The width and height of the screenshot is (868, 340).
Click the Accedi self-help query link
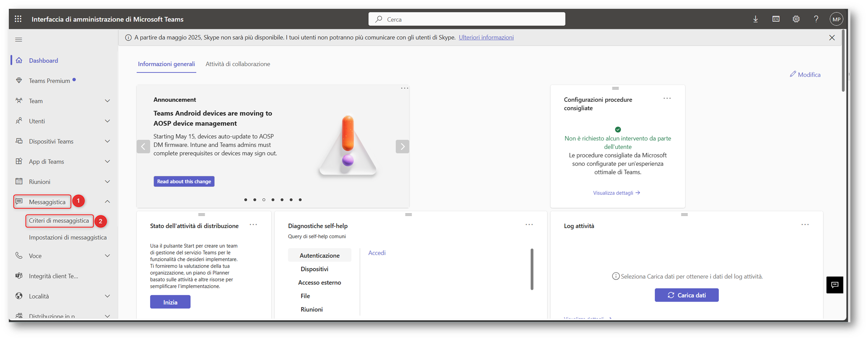click(377, 253)
